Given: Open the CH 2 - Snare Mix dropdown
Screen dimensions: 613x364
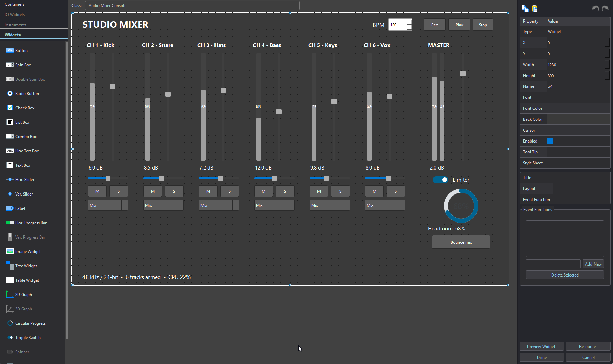Looking at the screenshot, I should (164, 205).
